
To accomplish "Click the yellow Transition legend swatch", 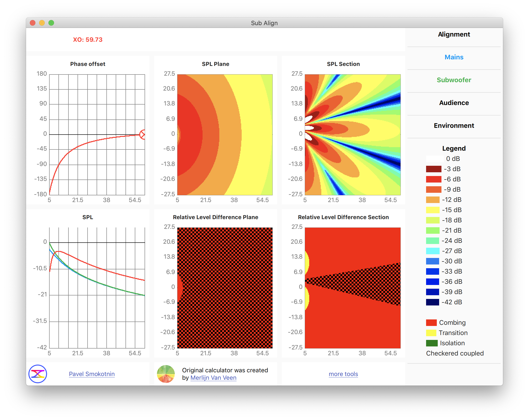I will coord(431,333).
